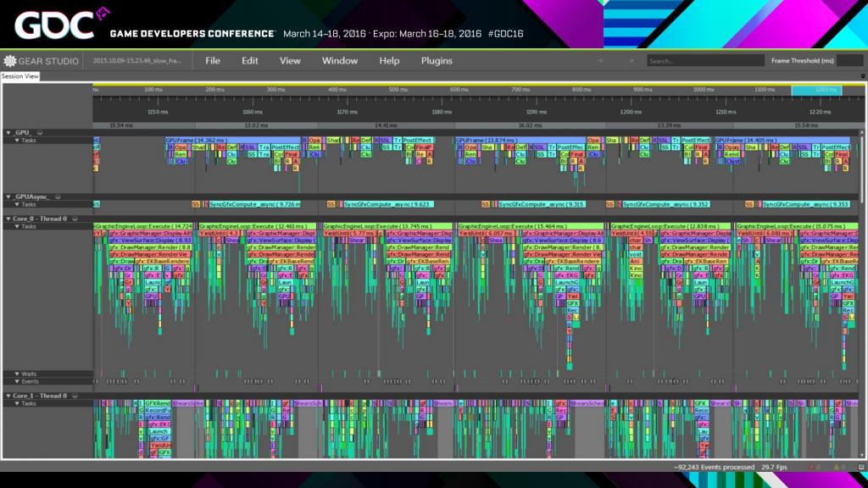The image size is (868, 488).
Task: Click the forward navigation arrow near search
Action: [631, 61]
